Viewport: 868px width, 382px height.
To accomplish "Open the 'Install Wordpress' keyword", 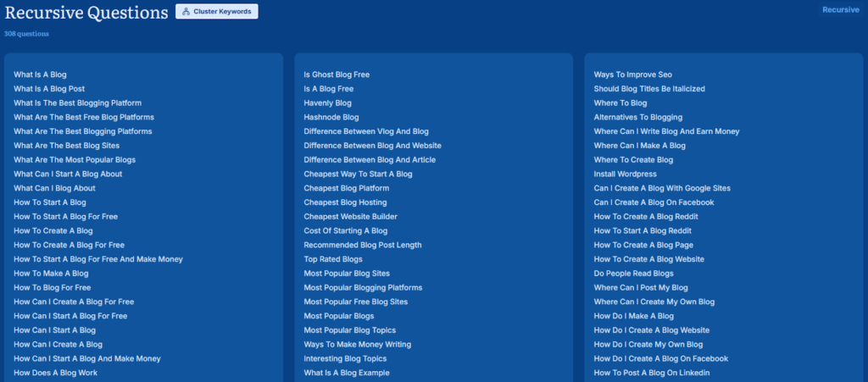I will coord(625,174).
